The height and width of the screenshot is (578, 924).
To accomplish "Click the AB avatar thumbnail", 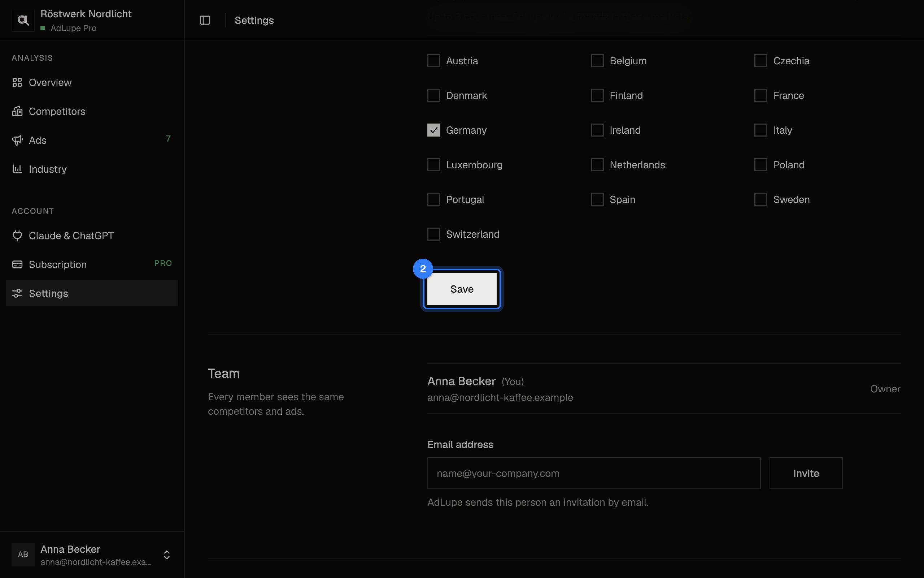I will 23,555.
